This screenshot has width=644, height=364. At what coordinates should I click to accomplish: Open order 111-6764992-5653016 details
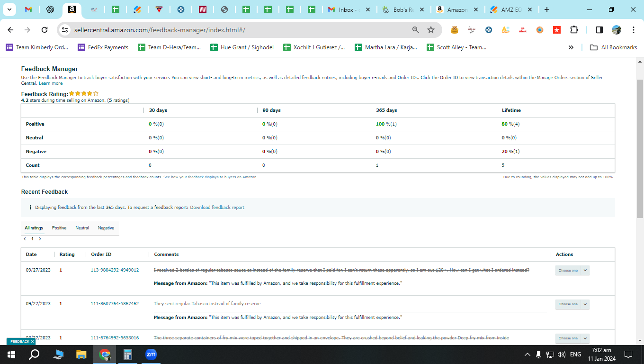[x=115, y=338]
